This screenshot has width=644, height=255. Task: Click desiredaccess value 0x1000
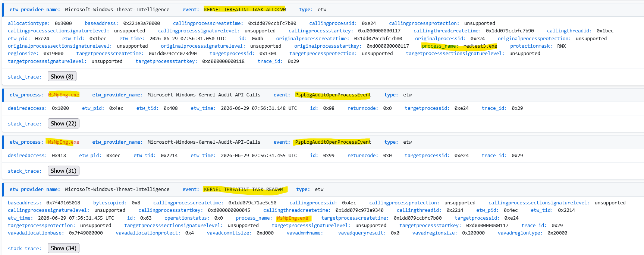[x=60, y=108]
